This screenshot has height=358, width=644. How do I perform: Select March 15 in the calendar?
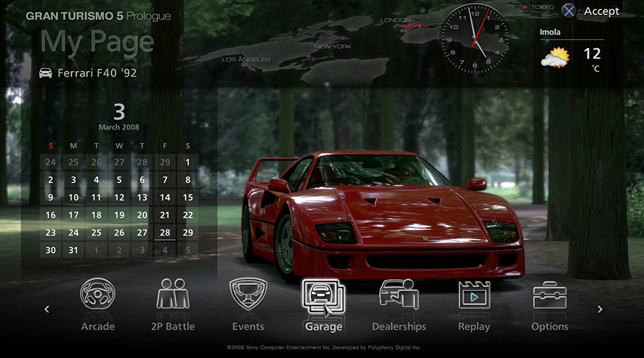click(187, 198)
